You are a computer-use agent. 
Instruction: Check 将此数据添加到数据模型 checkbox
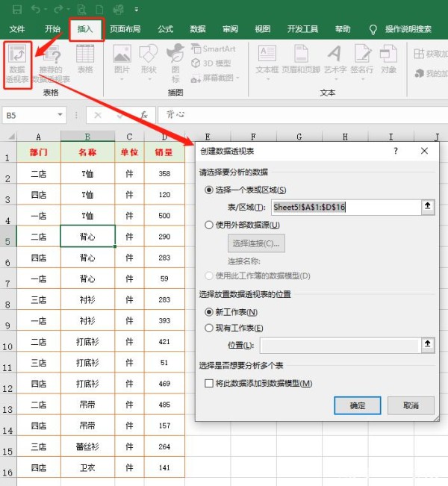[209, 384]
